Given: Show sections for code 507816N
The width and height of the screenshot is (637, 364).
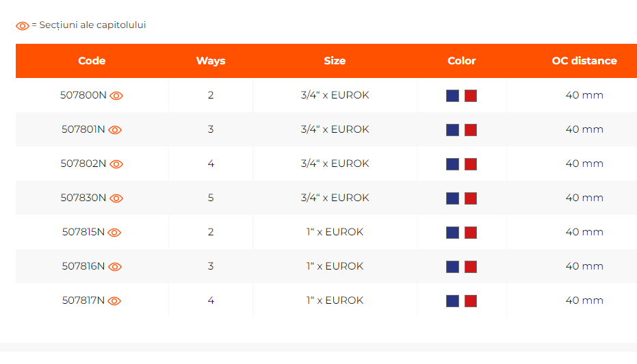Looking at the screenshot, I should [x=115, y=267].
